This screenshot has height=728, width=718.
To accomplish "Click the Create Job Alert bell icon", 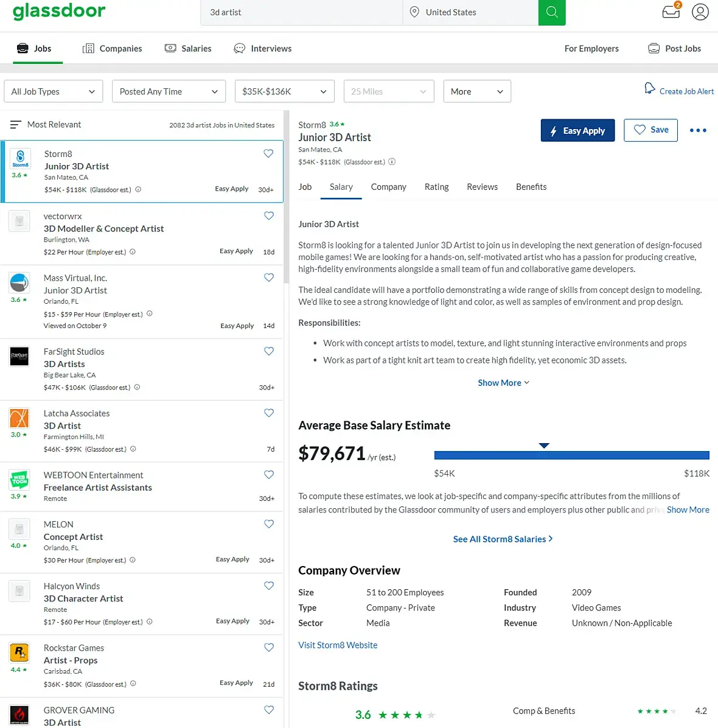I will click(x=650, y=88).
